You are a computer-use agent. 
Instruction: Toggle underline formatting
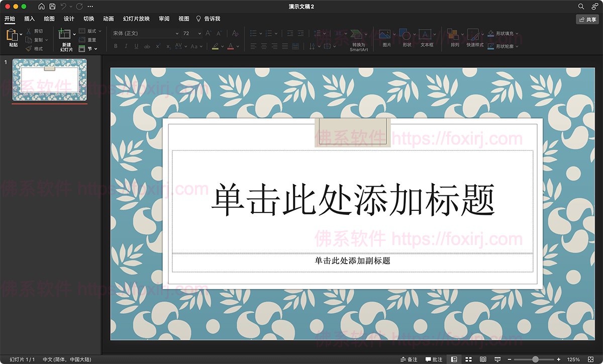pos(136,46)
